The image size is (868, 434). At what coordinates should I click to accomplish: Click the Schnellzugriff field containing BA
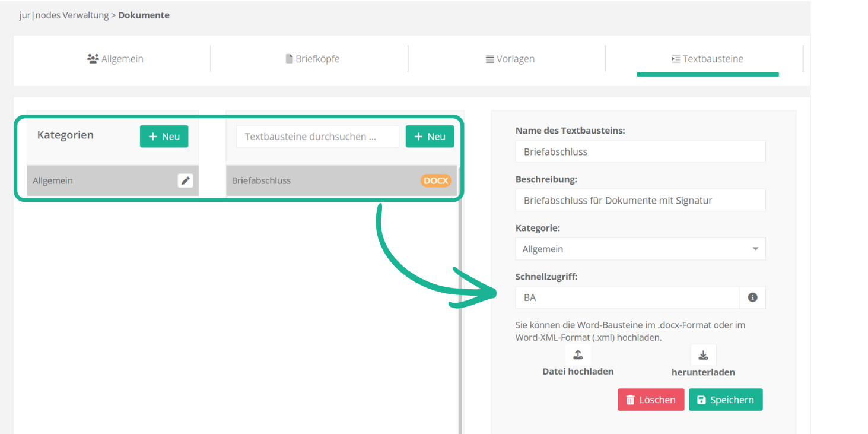[627, 297]
